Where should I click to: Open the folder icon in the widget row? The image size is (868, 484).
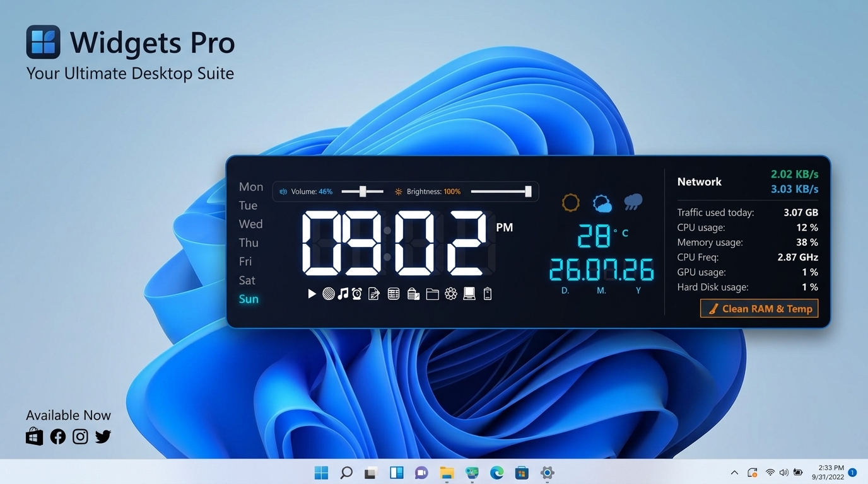[432, 294]
